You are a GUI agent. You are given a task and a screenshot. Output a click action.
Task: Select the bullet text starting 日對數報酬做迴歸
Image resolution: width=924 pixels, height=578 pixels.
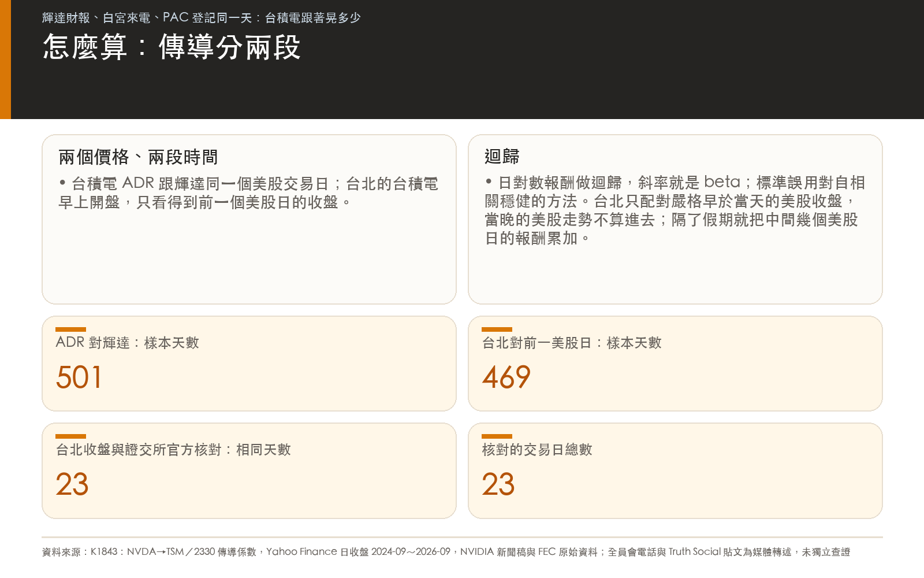point(675,210)
